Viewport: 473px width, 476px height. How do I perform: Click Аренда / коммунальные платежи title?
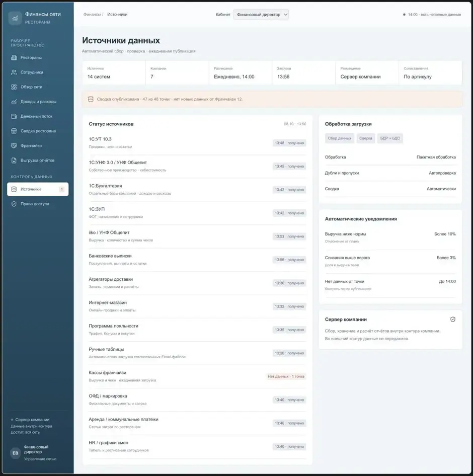124,420
